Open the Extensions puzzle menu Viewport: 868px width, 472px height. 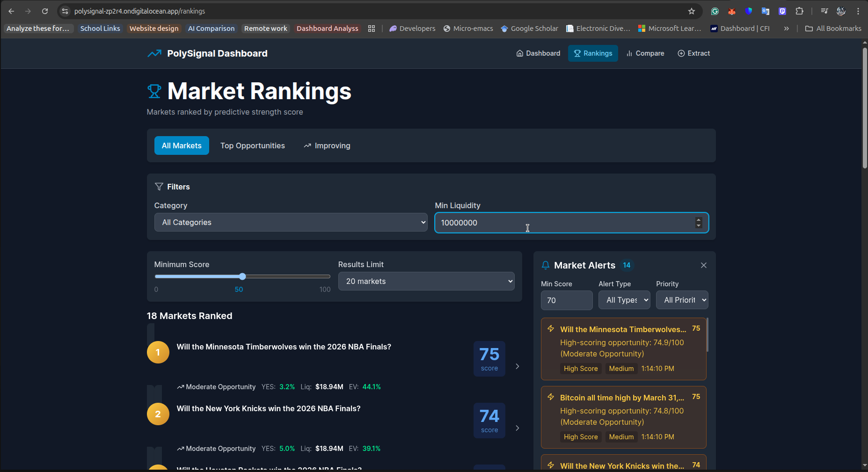click(799, 11)
